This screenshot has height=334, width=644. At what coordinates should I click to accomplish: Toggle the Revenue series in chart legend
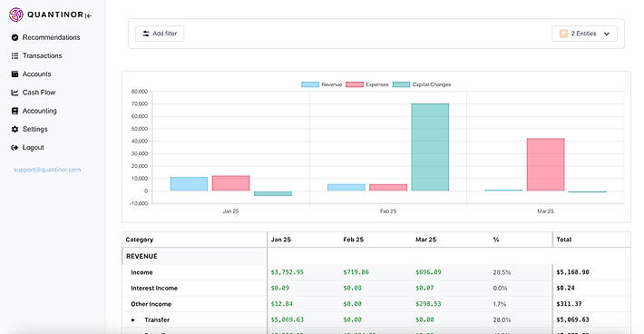322,84
